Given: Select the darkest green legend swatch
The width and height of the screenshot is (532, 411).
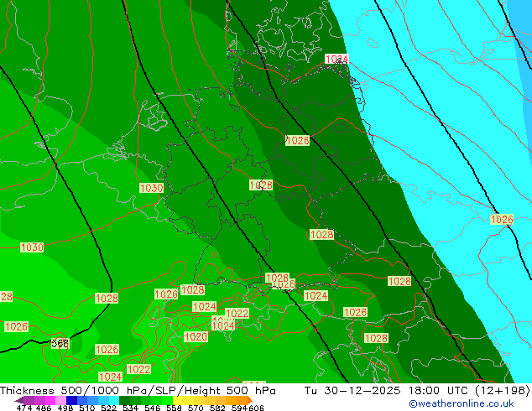Looking at the screenshot, I should pos(124,400).
